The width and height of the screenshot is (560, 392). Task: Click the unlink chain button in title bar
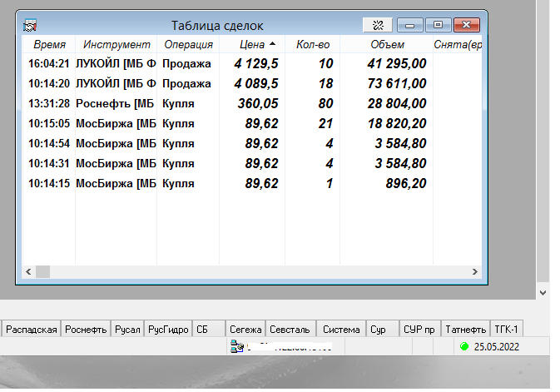click(x=378, y=25)
